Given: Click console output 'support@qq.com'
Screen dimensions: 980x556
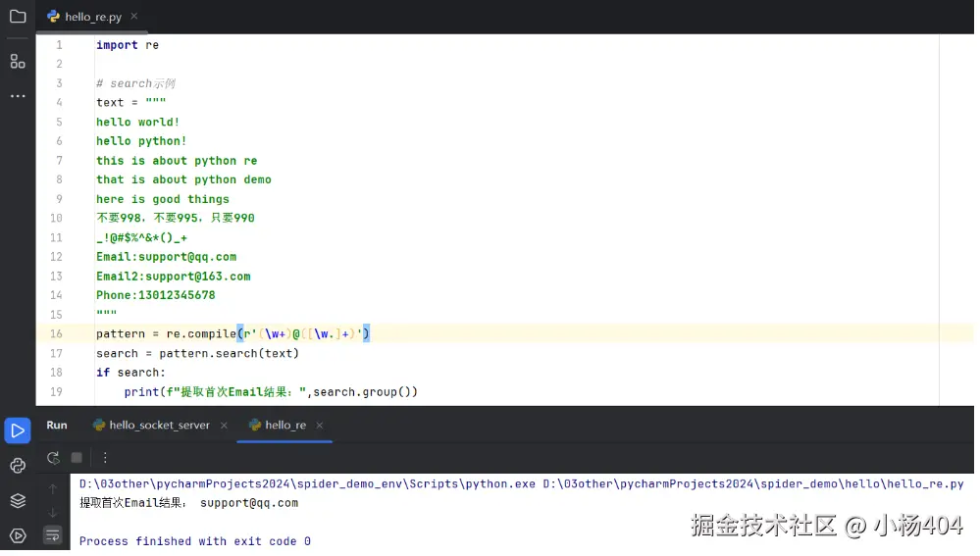Looking at the screenshot, I should (x=249, y=503).
